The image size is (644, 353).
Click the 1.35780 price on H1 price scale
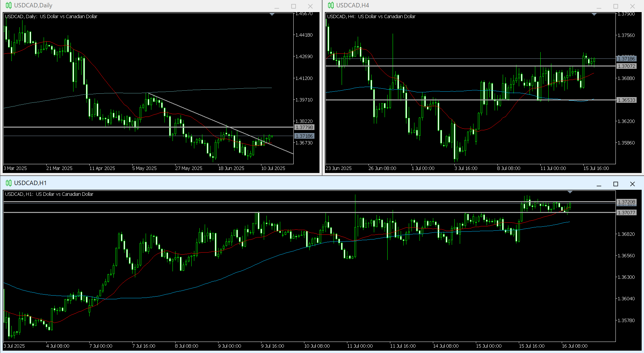click(626, 320)
